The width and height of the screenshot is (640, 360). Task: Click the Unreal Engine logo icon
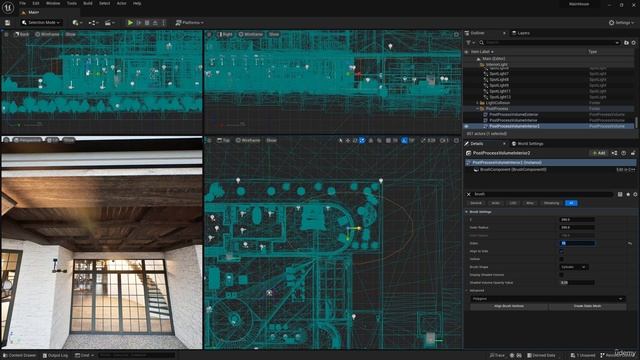tap(8, 7)
